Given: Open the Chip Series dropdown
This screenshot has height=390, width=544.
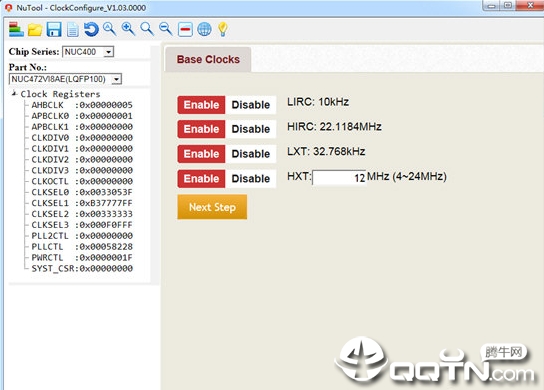Looking at the screenshot, I should coord(88,52).
